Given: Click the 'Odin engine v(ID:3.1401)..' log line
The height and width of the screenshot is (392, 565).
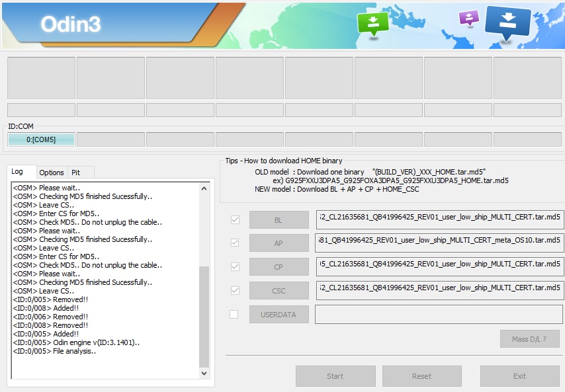Looking at the screenshot, I should [76, 342].
